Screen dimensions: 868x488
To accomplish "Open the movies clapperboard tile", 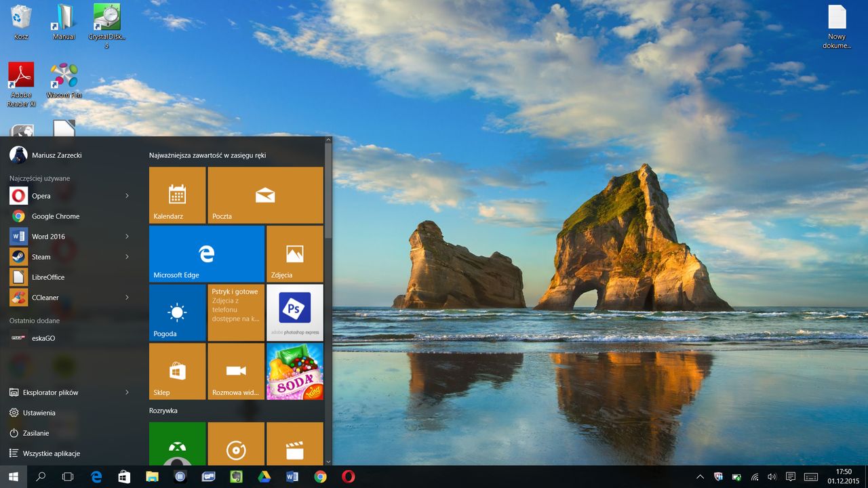I will (295, 443).
